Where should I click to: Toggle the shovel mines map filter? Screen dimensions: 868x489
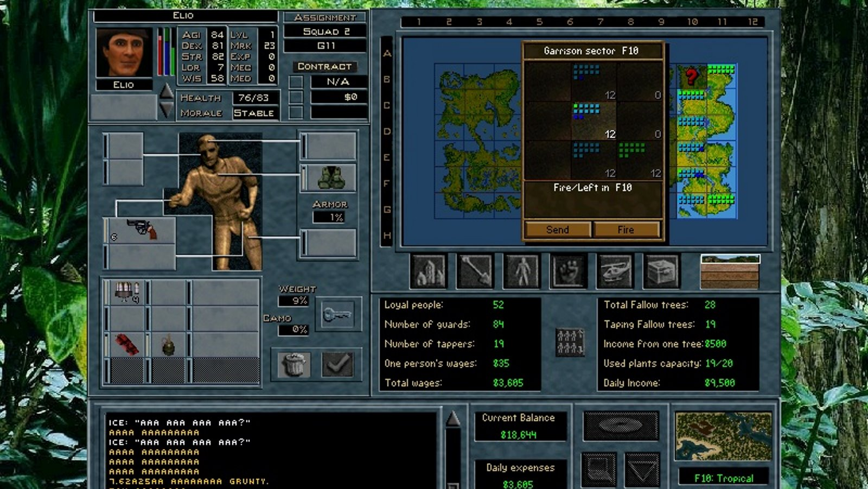(475, 270)
